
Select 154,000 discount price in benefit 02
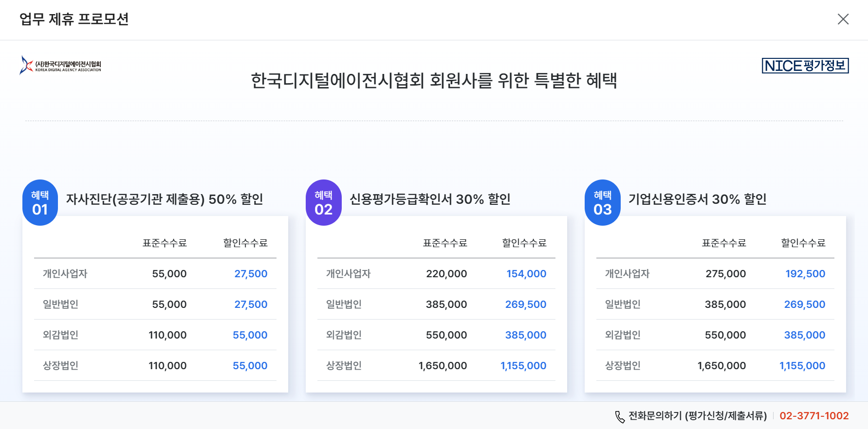526,273
